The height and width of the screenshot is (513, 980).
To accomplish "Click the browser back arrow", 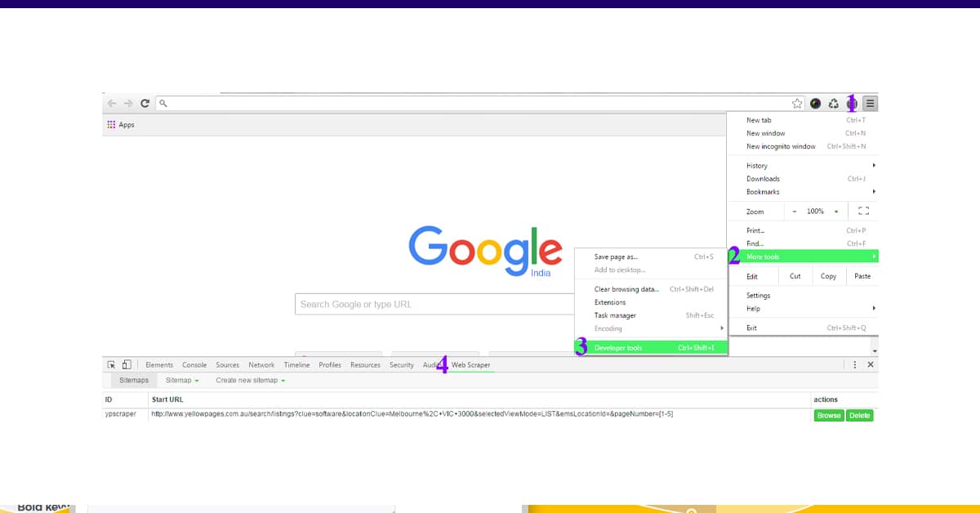I will point(112,104).
